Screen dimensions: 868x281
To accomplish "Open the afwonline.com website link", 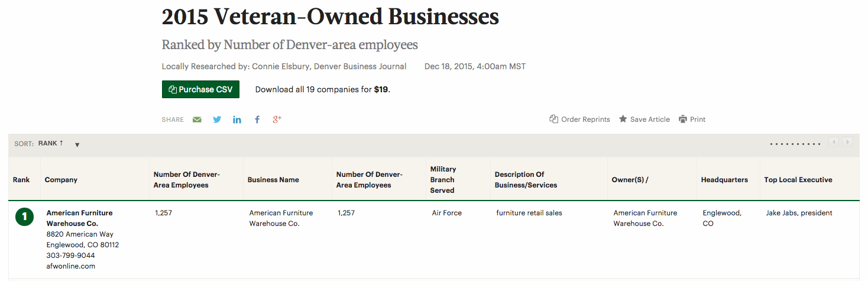I will click(x=70, y=266).
